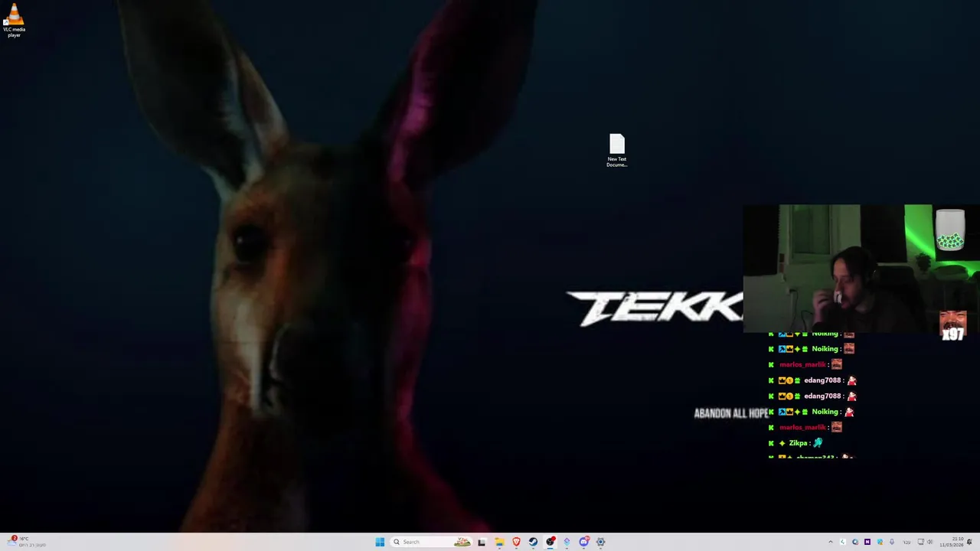
Task: Open Steam from the taskbar
Action: point(533,542)
